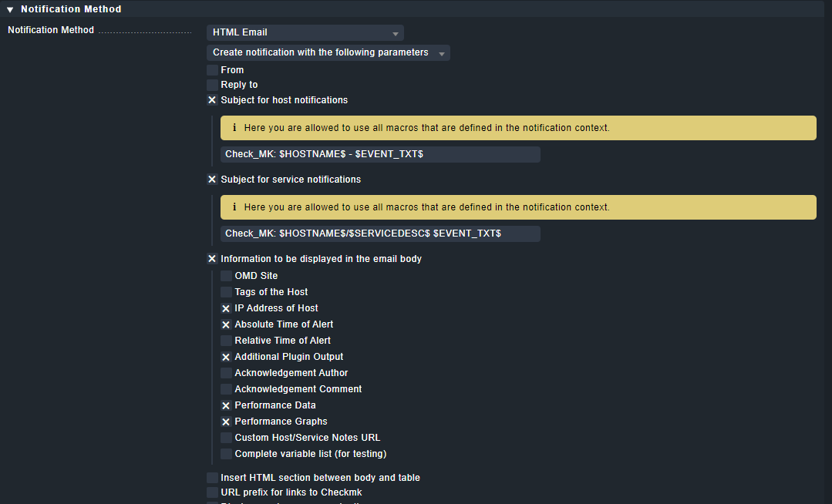Enable the From checkbox
832x504 pixels.
tap(212, 70)
